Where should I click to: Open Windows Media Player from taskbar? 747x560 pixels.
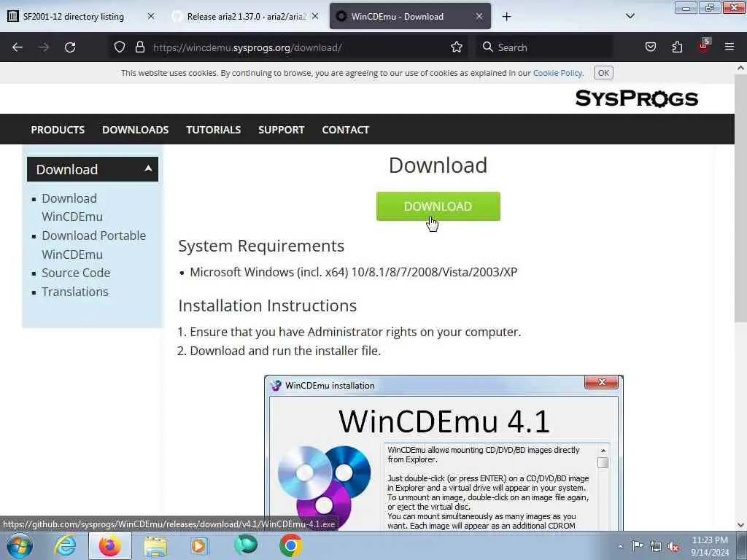(200, 546)
